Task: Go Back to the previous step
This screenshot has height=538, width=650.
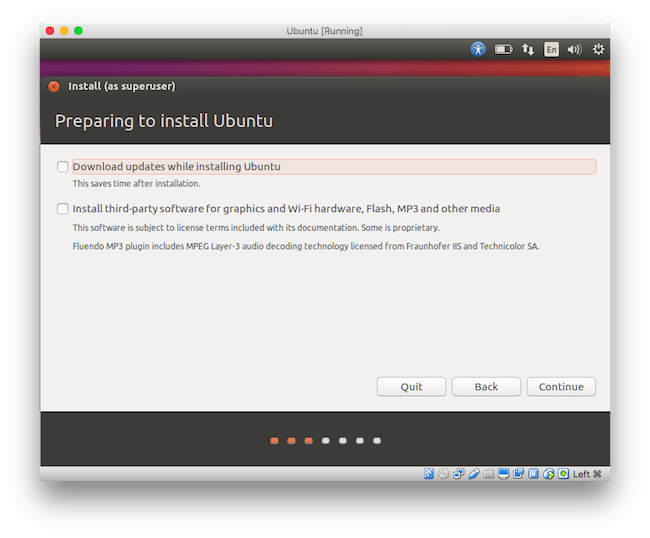Action: click(x=486, y=387)
